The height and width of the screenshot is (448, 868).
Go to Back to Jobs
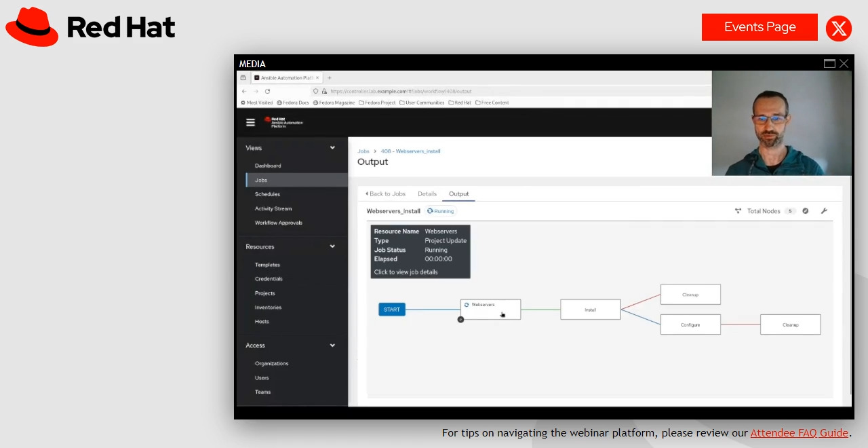pos(385,194)
